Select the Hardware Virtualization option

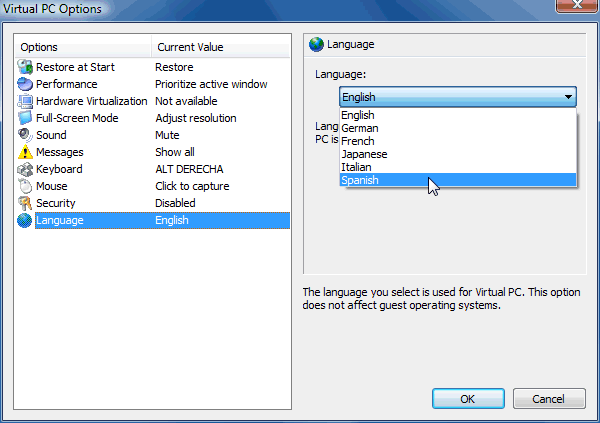click(153, 101)
